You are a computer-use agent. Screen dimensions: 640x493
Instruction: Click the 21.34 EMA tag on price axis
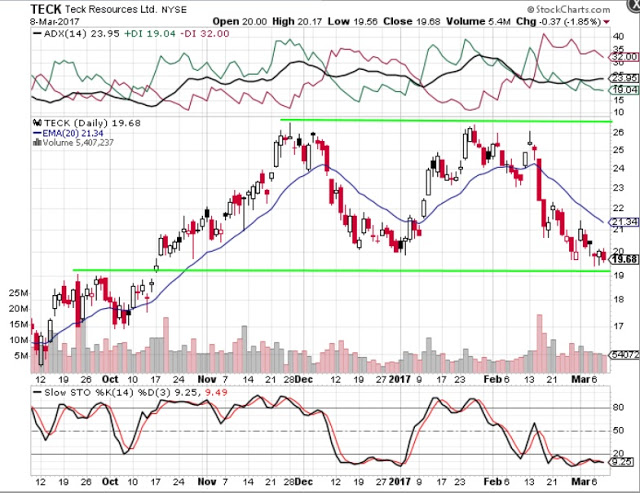[x=624, y=222]
